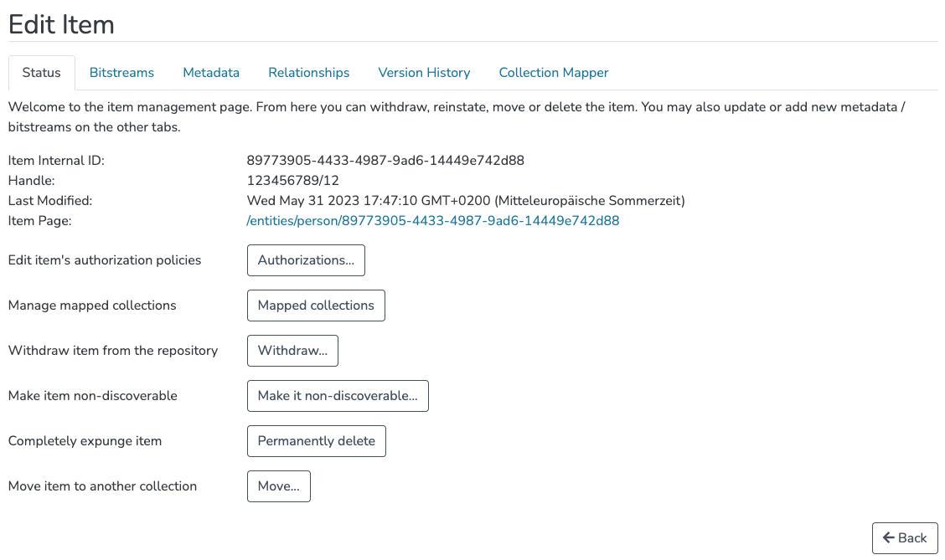
Task: Open the Move item dialog
Action: [278, 486]
